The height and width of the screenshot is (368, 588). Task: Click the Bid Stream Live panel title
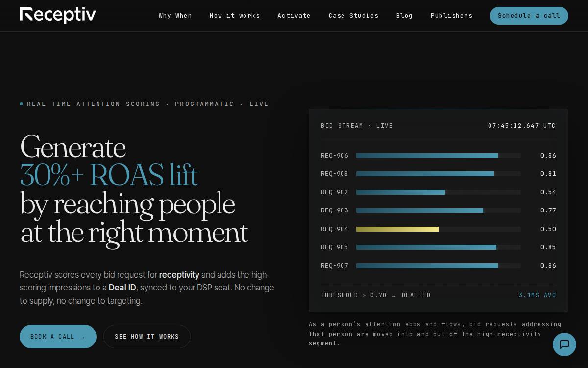tap(357, 126)
